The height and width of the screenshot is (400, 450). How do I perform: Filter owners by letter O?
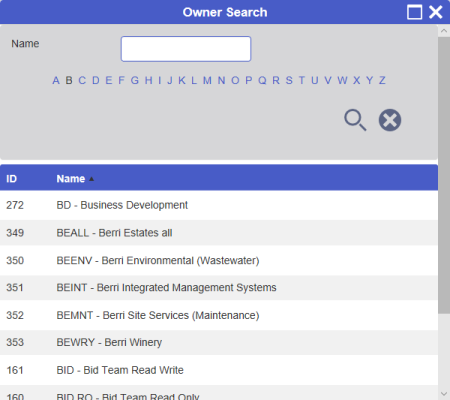[x=235, y=80]
